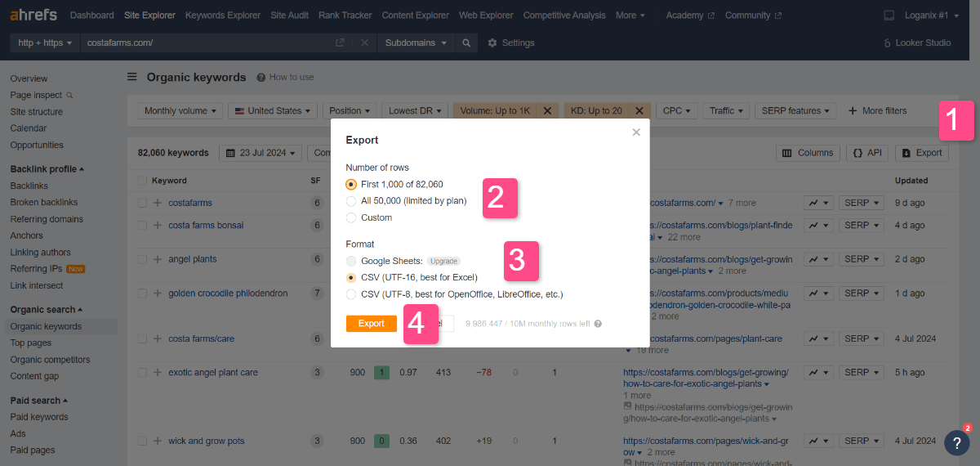Click More filters button
Image resolution: width=980 pixels, height=466 pixels.
878,110
